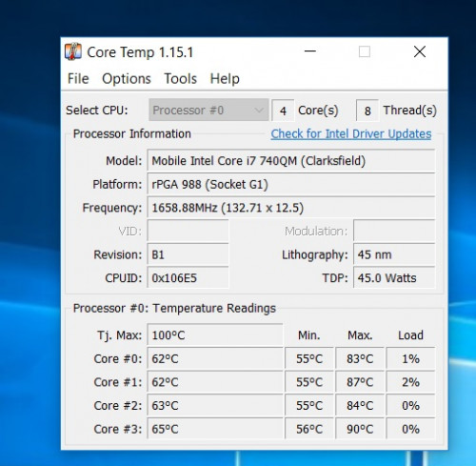Open the Help menu
This screenshot has height=466, width=476.
225,78
